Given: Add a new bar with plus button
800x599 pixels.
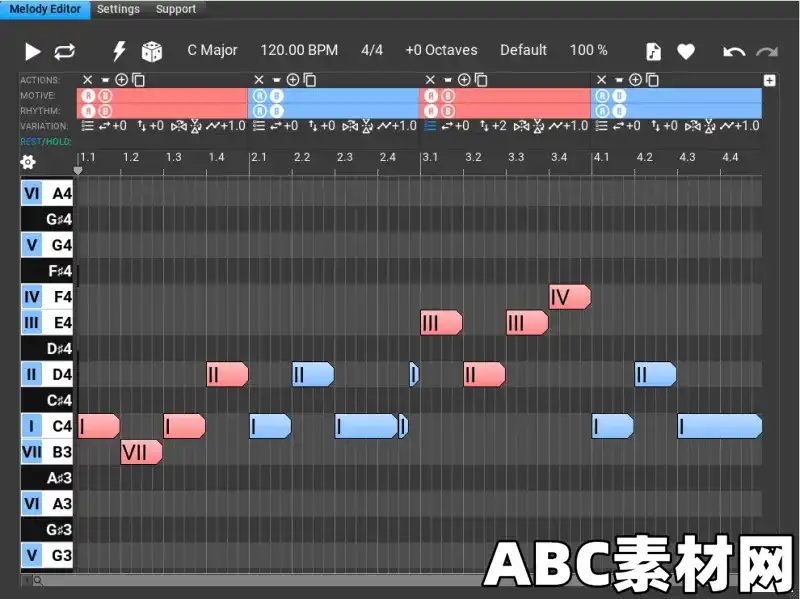Looking at the screenshot, I should pos(769,81).
